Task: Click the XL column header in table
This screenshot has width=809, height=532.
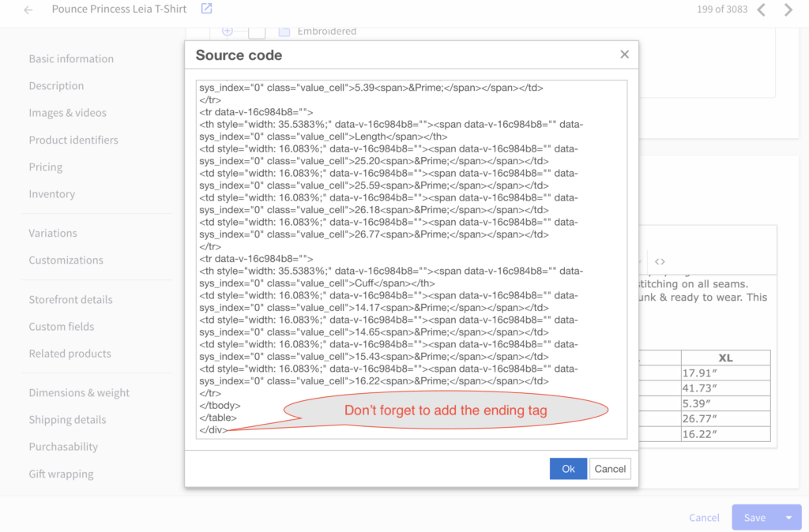Action: pyautogui.click(x=725, y=358)
